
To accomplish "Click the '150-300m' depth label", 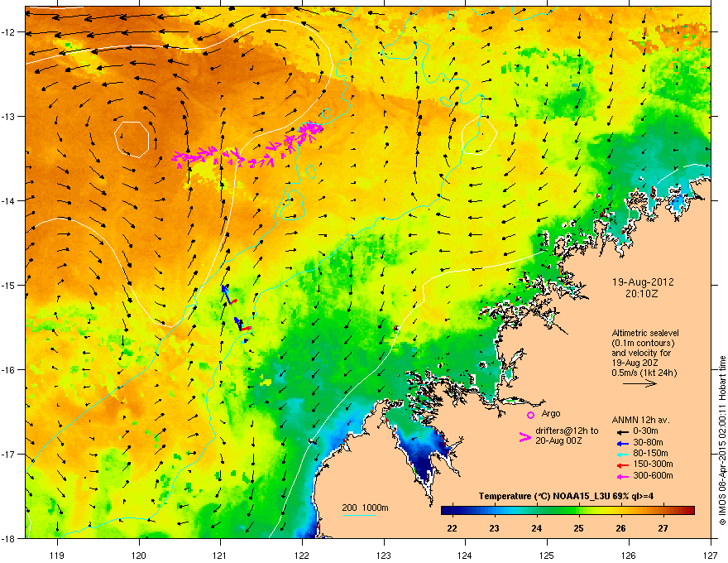I will click(653, 464).
